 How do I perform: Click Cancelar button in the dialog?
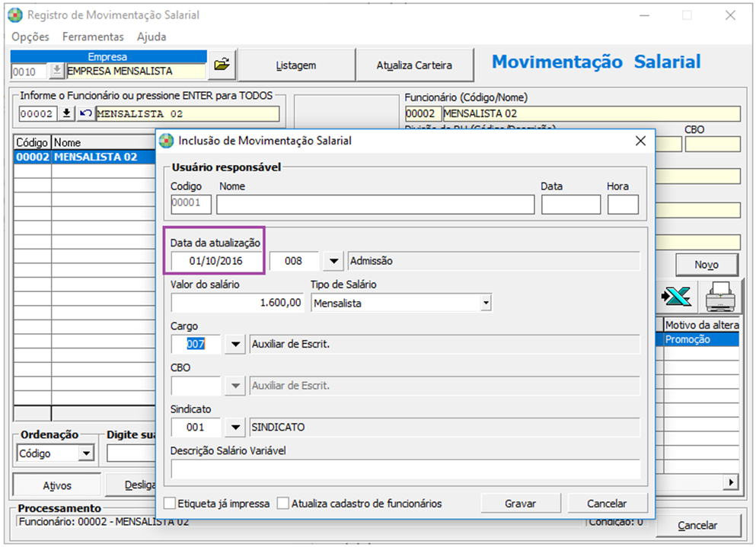point(607,504)
